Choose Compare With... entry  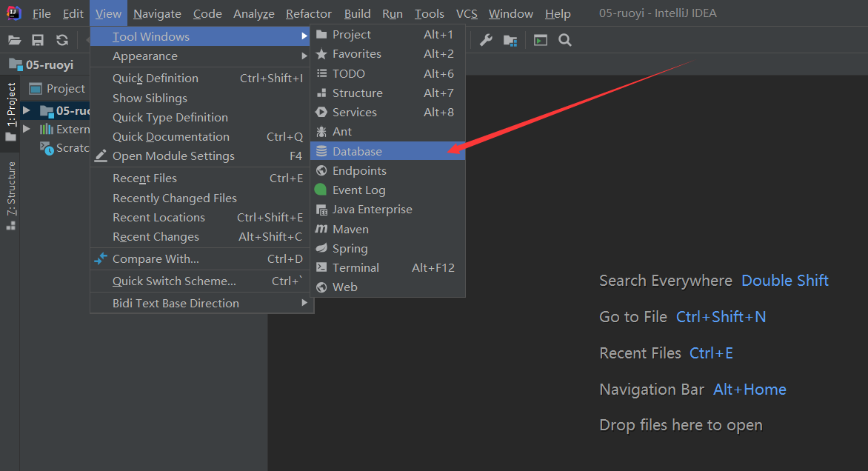click(x=201, y=259)
